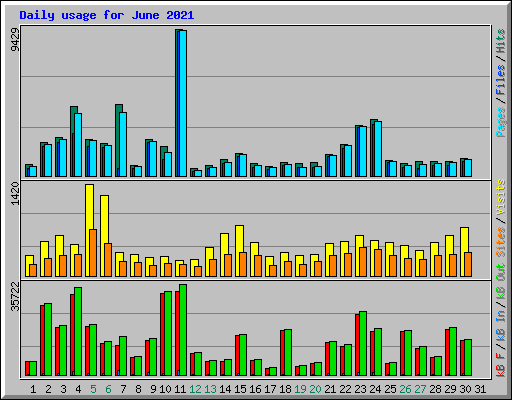
Task: Click the orange "Sites" legend label
Action: (x=501, y=242)
